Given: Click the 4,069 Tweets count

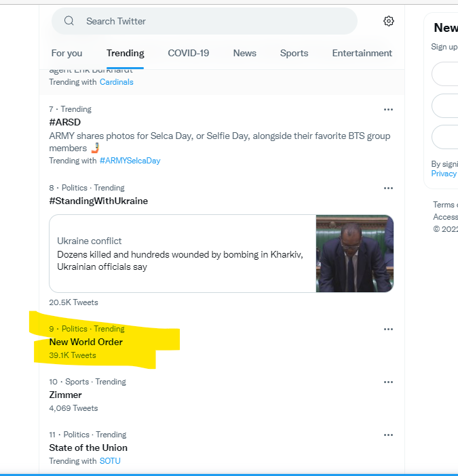Looking at the screenshot, I should 73,408.
